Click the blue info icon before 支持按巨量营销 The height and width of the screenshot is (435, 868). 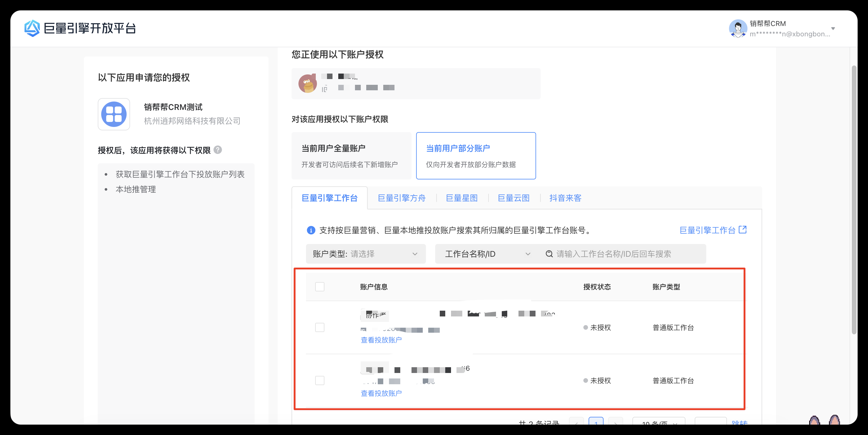[311, 230]
